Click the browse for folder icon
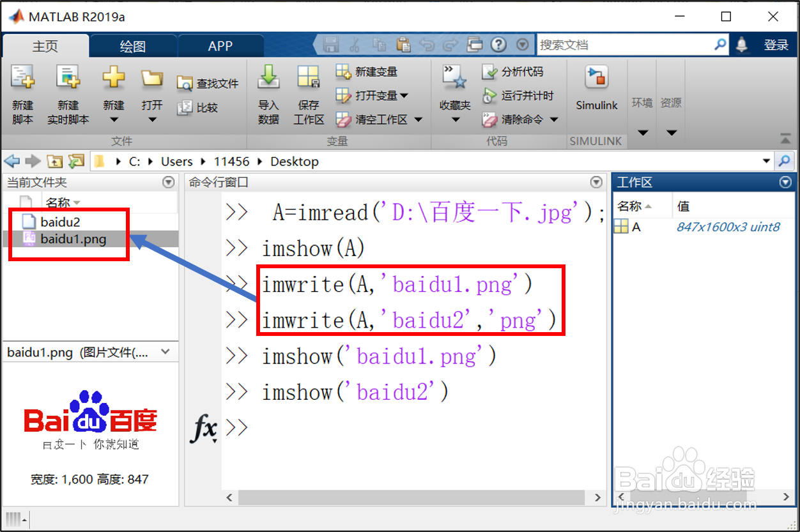This screenshot has width=800, height=532. 76,162
